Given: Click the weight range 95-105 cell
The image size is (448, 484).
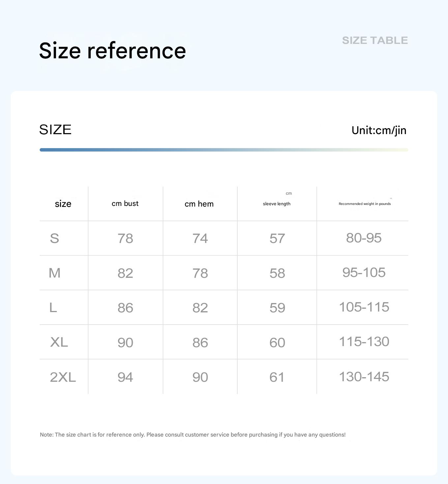Looking at the screenshot, I should point(364,272).
